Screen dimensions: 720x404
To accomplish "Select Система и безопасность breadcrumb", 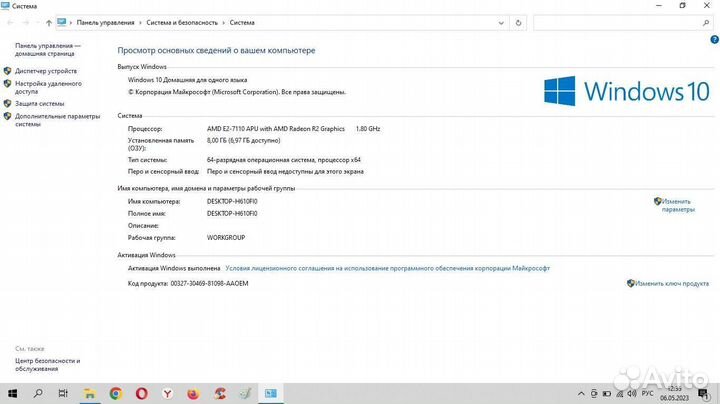I will click(182, 22).
